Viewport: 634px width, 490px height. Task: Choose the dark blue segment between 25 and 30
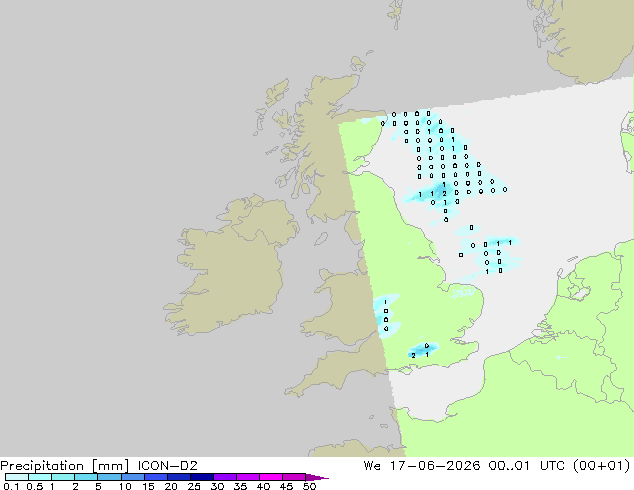click(x=202, y=477)
